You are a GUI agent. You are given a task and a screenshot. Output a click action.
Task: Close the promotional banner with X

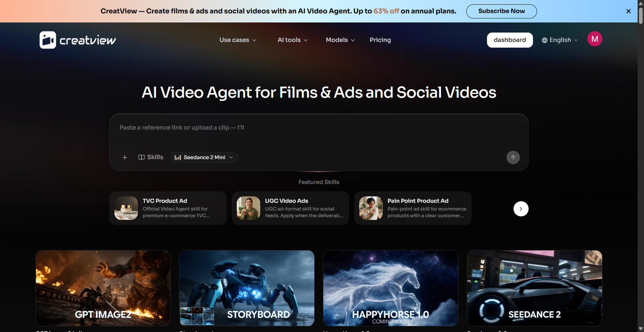coord(628,11)
